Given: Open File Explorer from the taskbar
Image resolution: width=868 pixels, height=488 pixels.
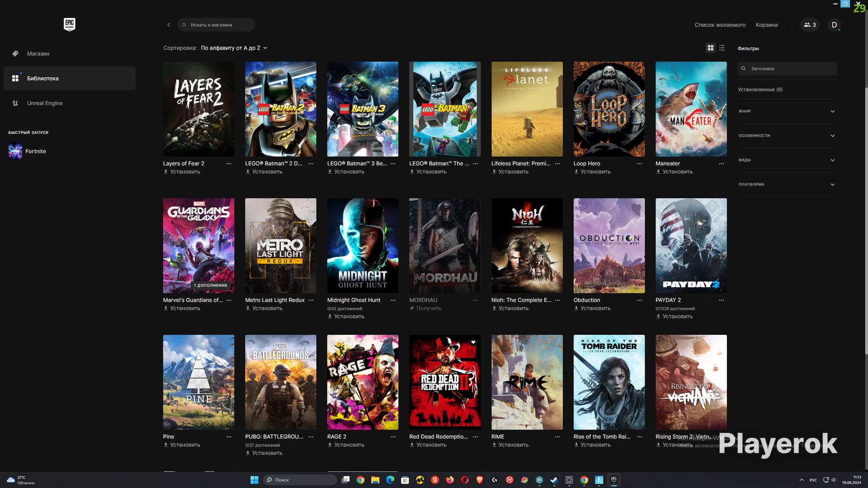Looking at the screenshot, I should coord(375,480).
